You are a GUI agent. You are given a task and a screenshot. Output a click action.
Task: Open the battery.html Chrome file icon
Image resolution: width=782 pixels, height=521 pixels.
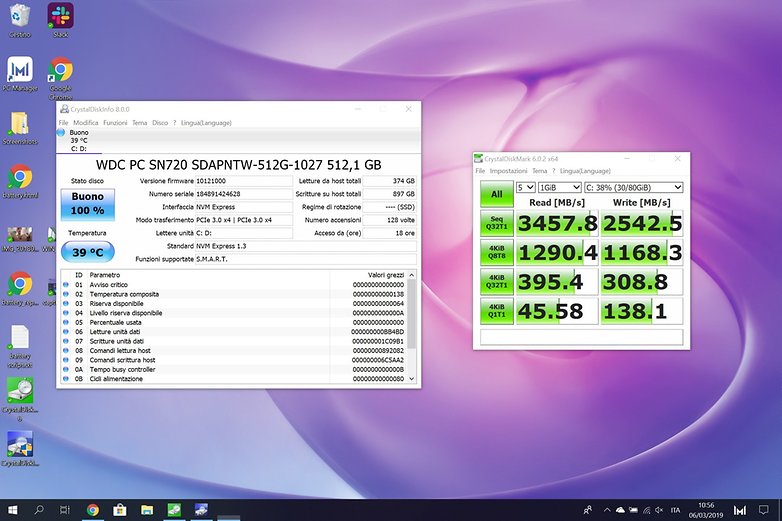[x=20, y=181]
